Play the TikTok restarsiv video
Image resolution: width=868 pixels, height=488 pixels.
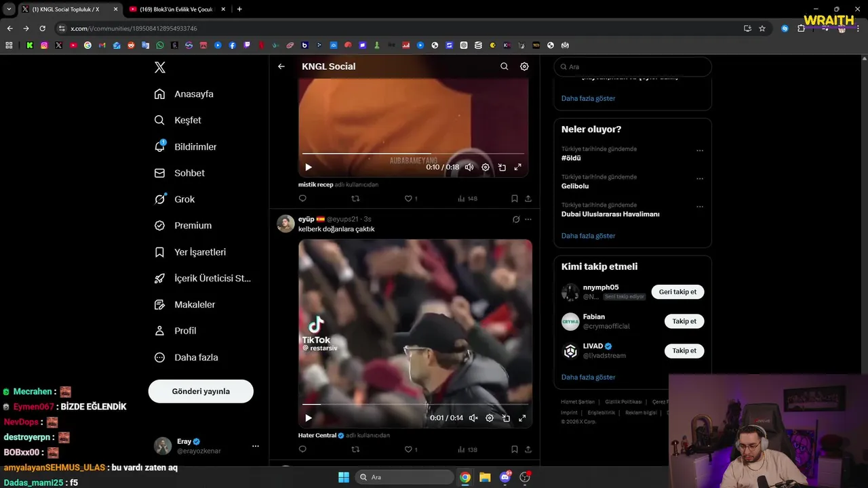point(309,418)
